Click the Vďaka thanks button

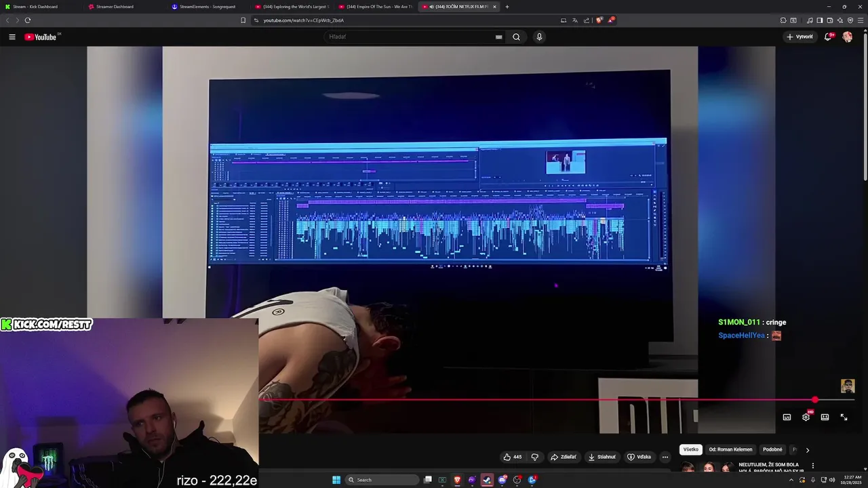pyautogui.click(x=639, y=457)
